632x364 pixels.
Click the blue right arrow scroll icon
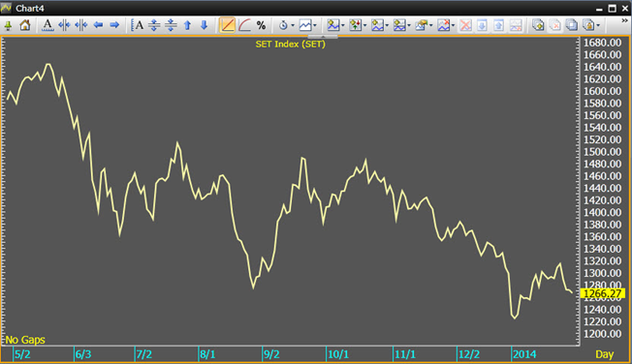click(114, 25)
